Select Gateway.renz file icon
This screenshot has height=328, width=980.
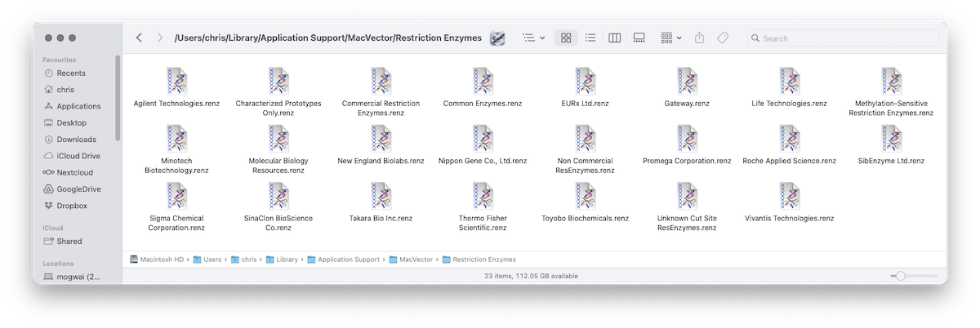pos(687,82)
